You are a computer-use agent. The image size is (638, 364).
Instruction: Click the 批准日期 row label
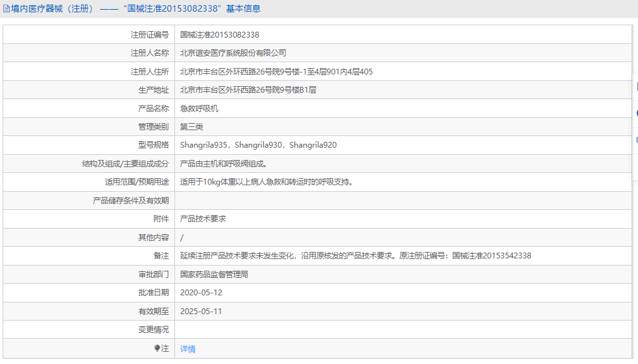pos(154,293)
